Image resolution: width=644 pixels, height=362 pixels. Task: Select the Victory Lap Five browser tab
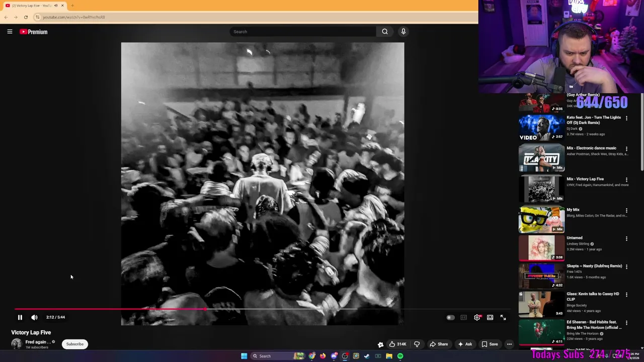[x=34, y=6]
